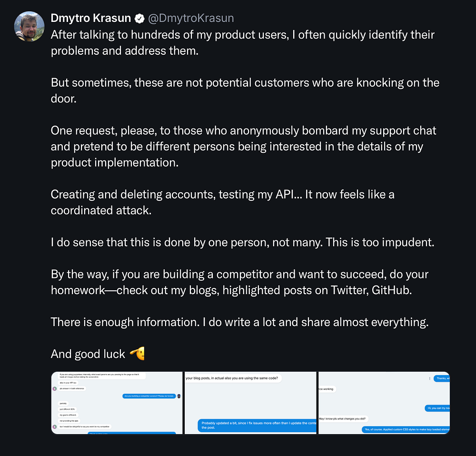
Task: Click the verified badge beside the name
Action: (139, 19)
